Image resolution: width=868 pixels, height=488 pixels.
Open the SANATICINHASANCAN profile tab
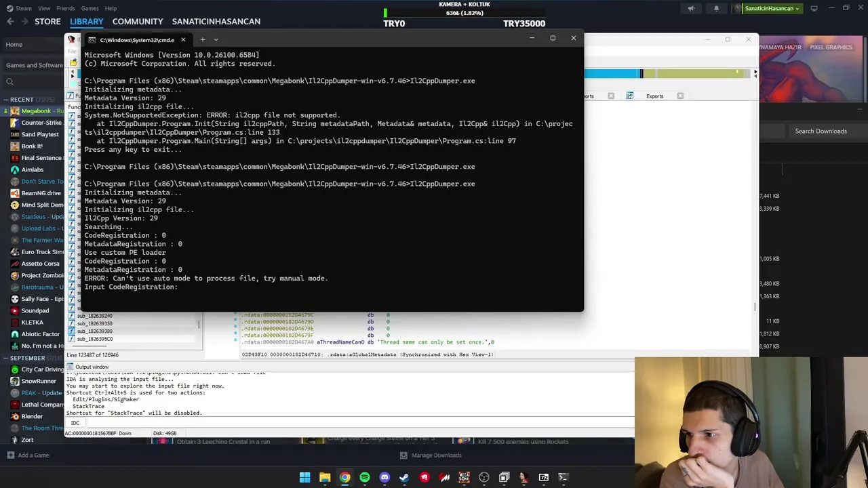(x=216, y=22)
